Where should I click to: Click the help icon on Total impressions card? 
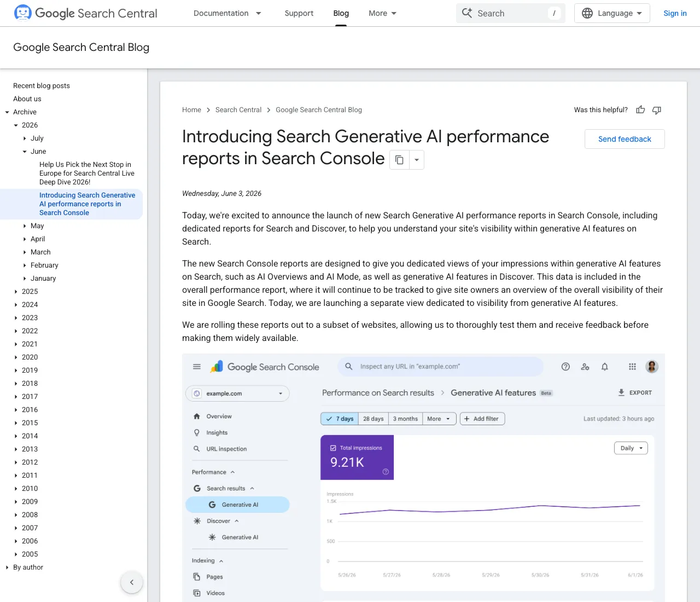point(386,472)
